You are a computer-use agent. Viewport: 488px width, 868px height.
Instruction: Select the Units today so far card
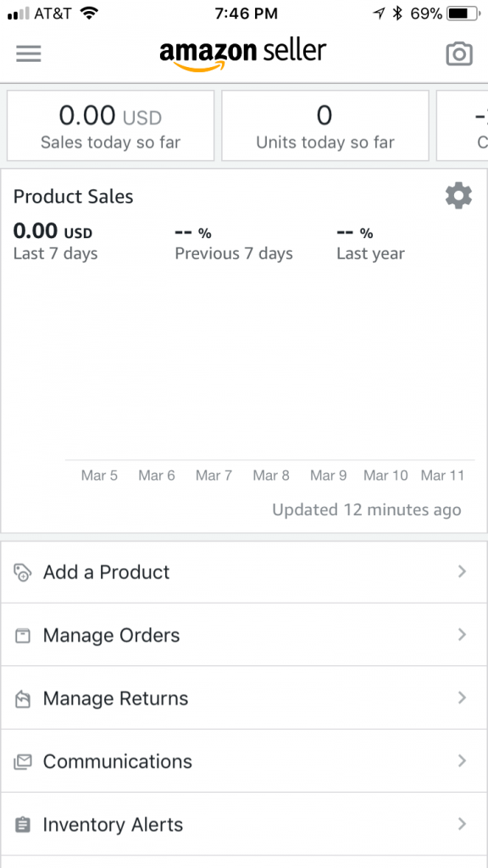pyautogui.click(x=325, y=125)
